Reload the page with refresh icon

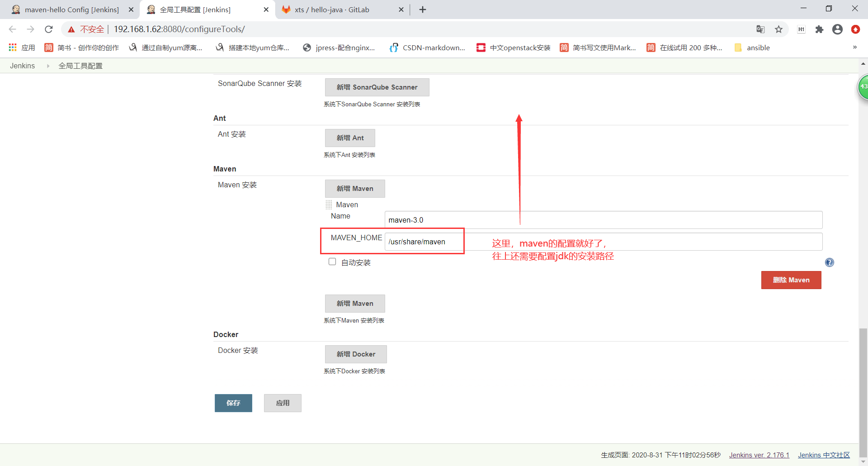point(49,29)
